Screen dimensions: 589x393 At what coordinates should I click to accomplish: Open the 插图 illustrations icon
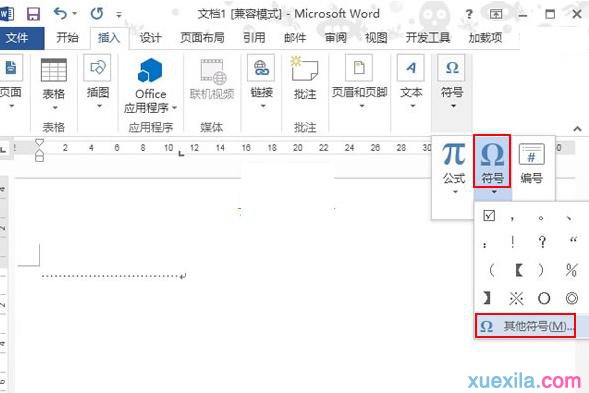[x=97, y=68]
